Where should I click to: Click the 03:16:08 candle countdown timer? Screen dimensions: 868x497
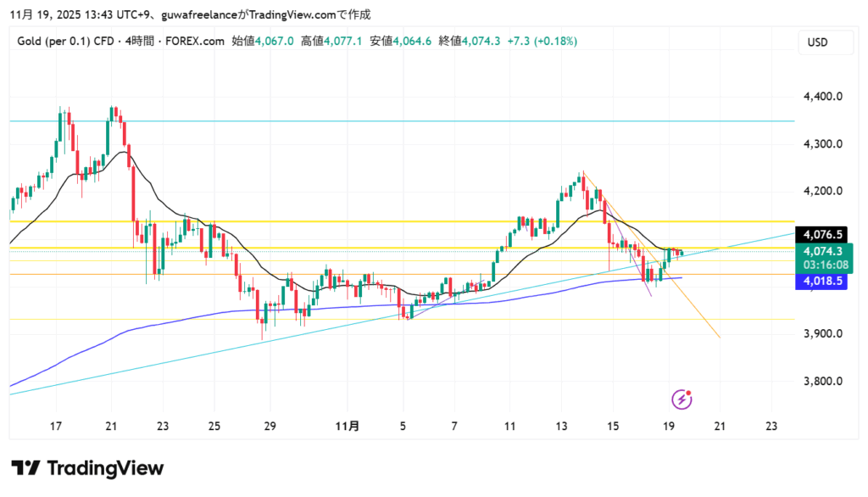tap(826, 265)
